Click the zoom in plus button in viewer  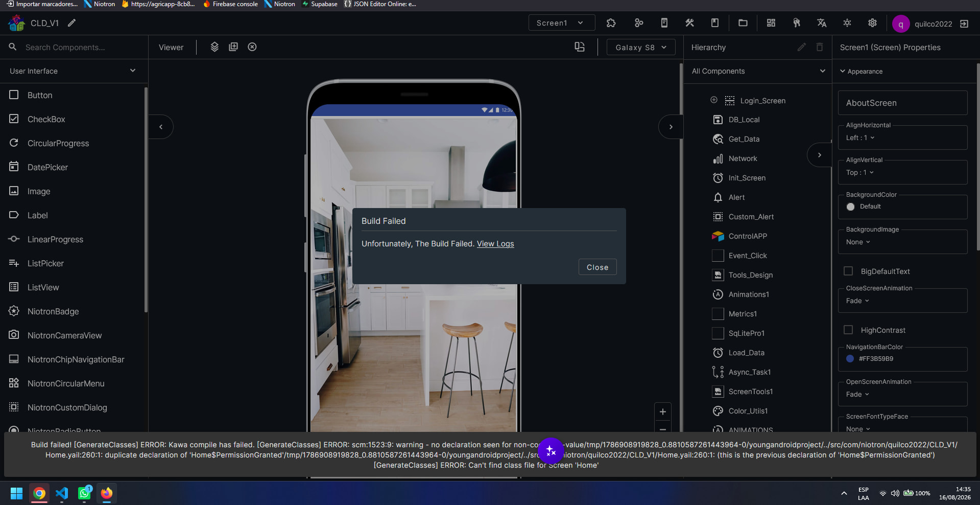[662, 411]
